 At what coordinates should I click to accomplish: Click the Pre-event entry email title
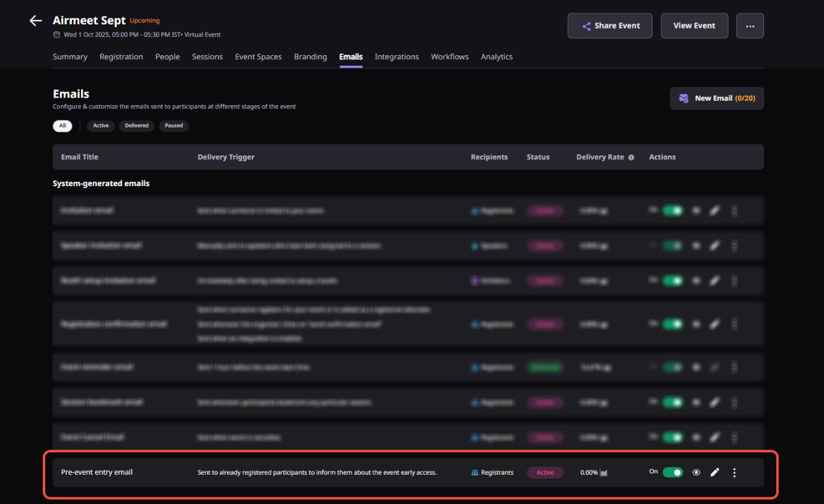click(x=97, y=472)
